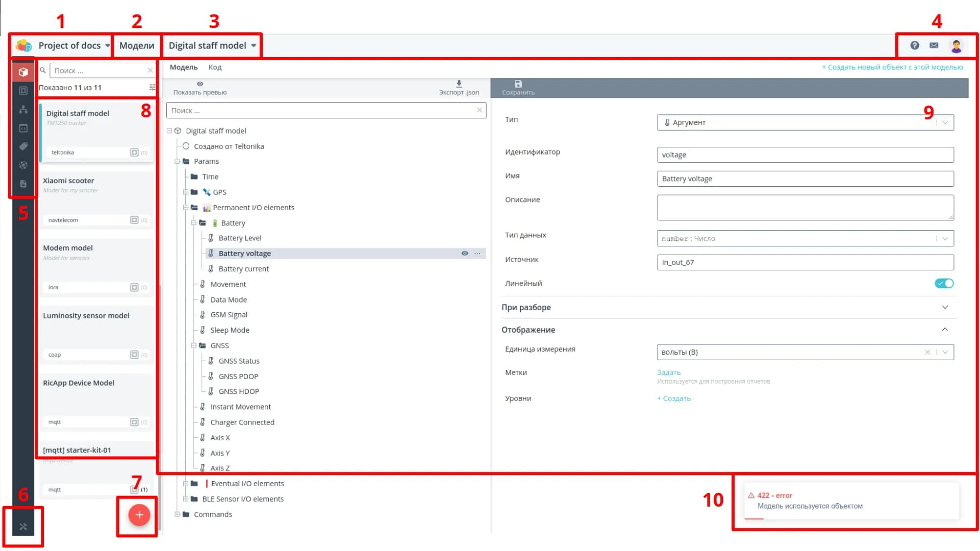Click eye icon on Battery voltage row
Image resolution: width=980 pixels, height=551 pixels.
coord(465,253)
